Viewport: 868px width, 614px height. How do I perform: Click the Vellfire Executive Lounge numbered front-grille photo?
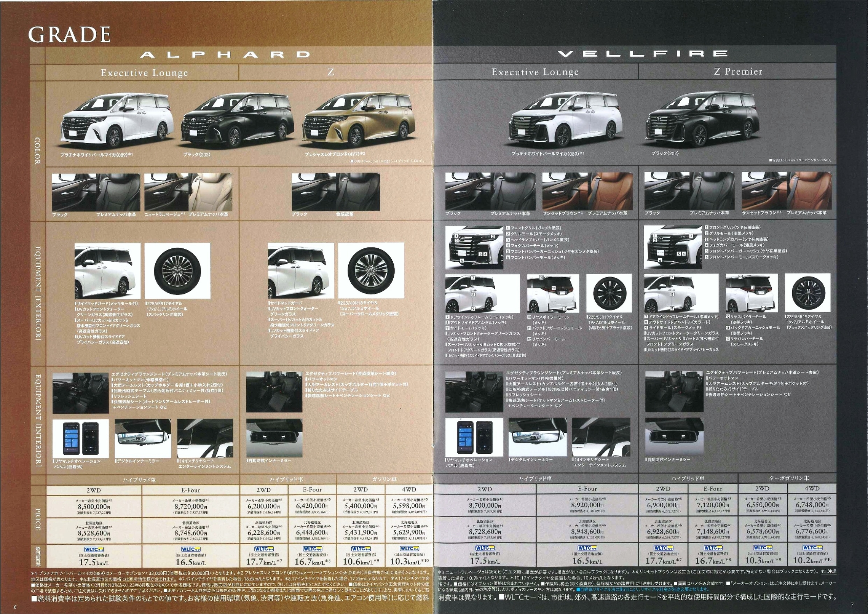pyautogui.click(x=475, y=247)
